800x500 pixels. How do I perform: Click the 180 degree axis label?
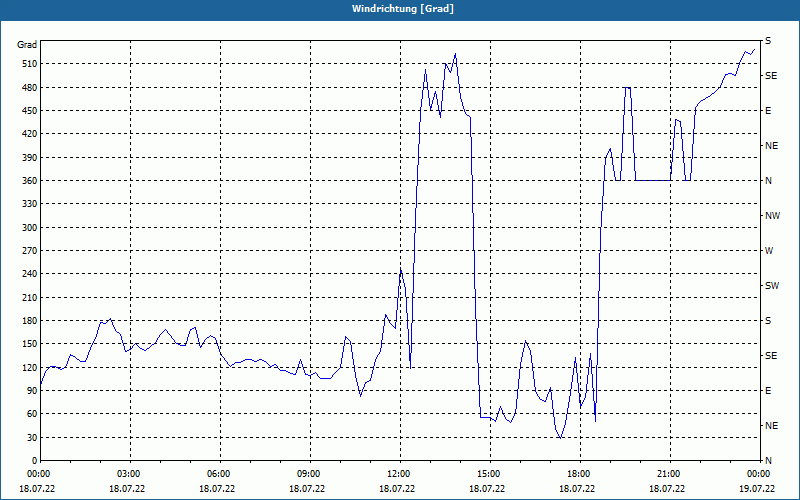click(x=30, y=321)
